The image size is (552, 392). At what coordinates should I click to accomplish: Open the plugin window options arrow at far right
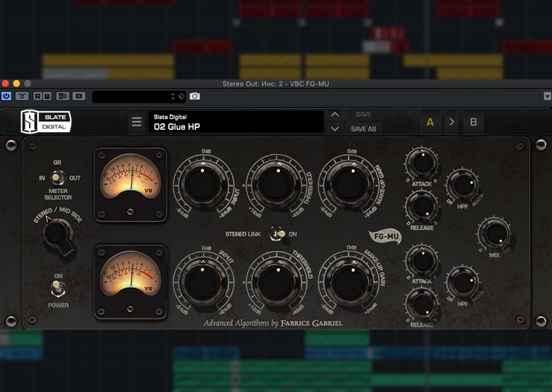[547, 96]
